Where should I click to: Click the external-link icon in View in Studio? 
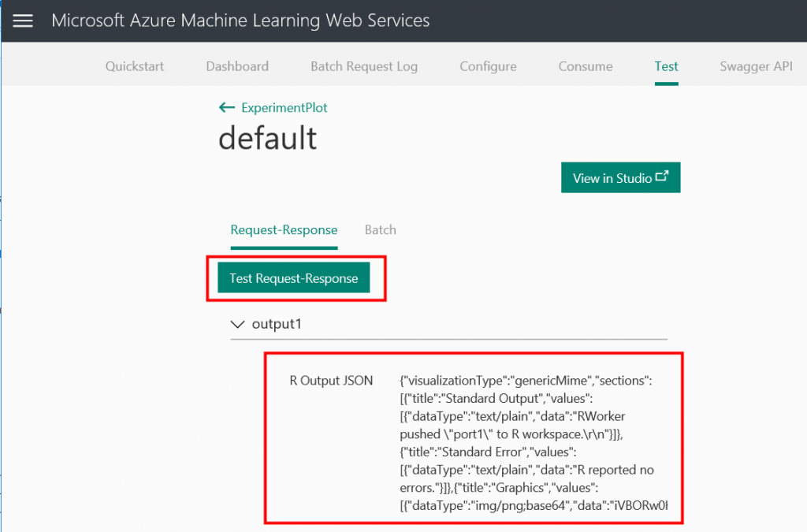(x=662, y=176)
